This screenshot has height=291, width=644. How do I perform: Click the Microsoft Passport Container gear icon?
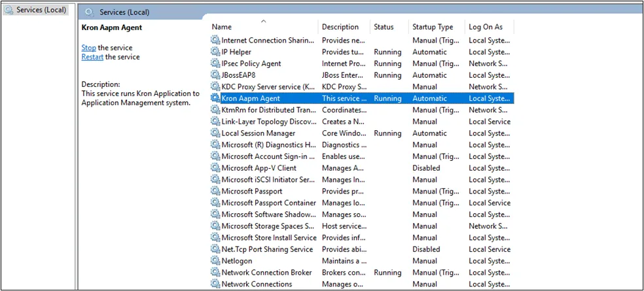(x=215, y=203)
